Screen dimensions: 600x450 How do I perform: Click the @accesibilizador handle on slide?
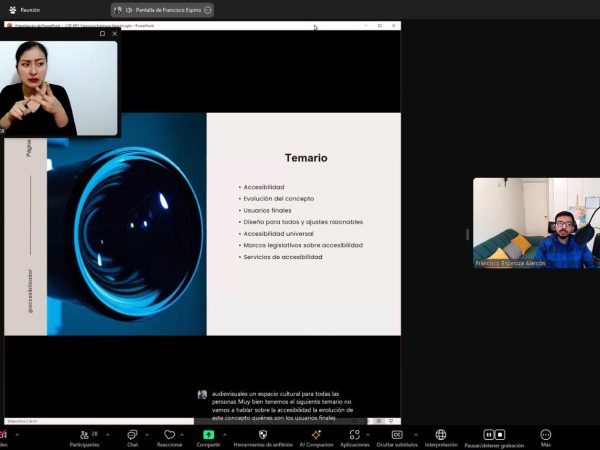pyautogui.click(x=30, y=291)
